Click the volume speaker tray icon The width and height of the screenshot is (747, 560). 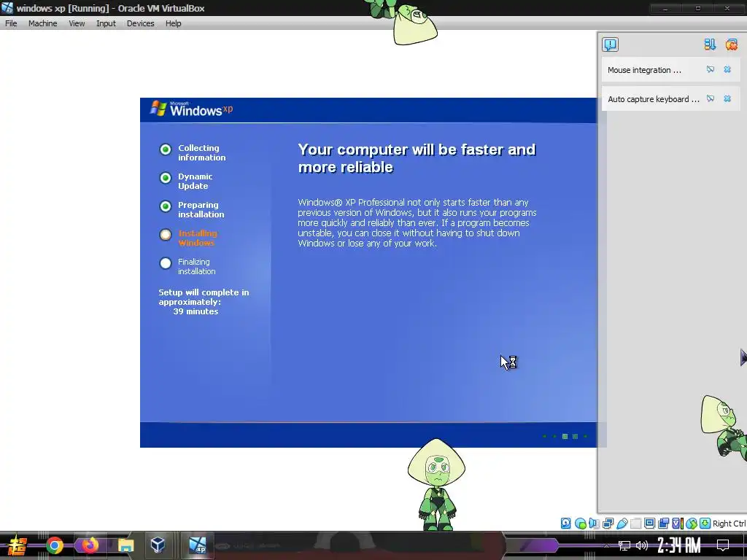642,545
